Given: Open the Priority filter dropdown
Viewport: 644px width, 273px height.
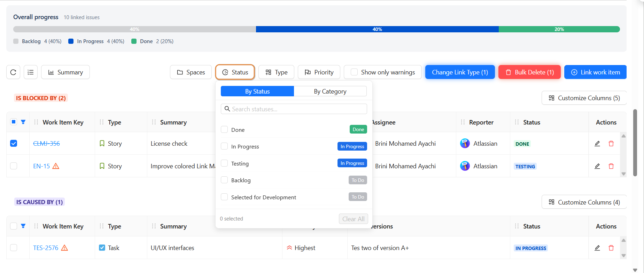Looking at the screenshot, I should (x=319, y=72).
